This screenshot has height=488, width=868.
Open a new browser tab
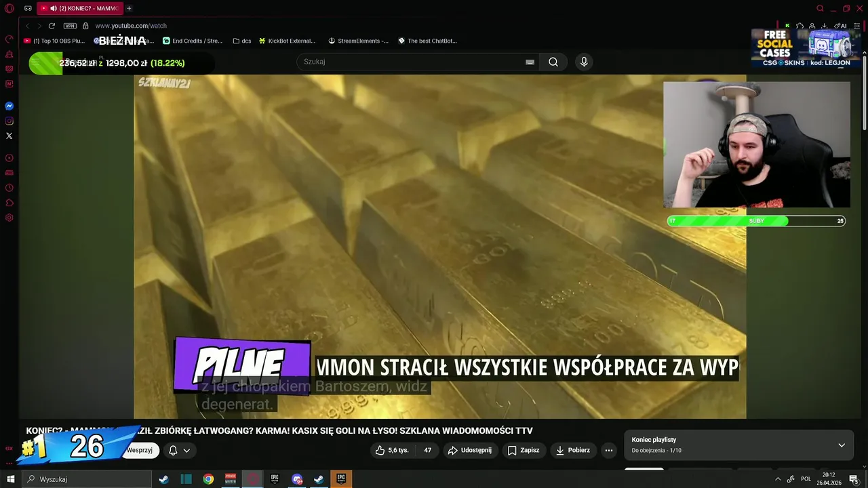(x=129, y=8)
